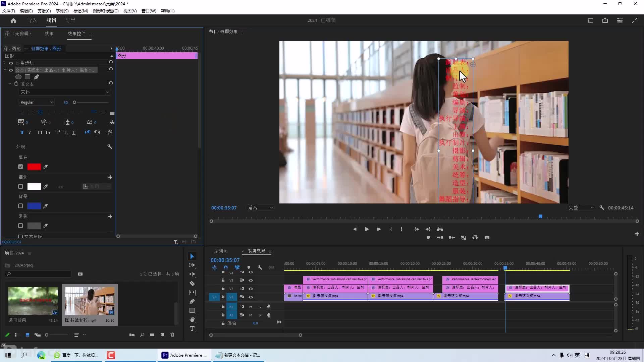
Task: Step forward one frame in Program monitor
Action: [379, 229]
